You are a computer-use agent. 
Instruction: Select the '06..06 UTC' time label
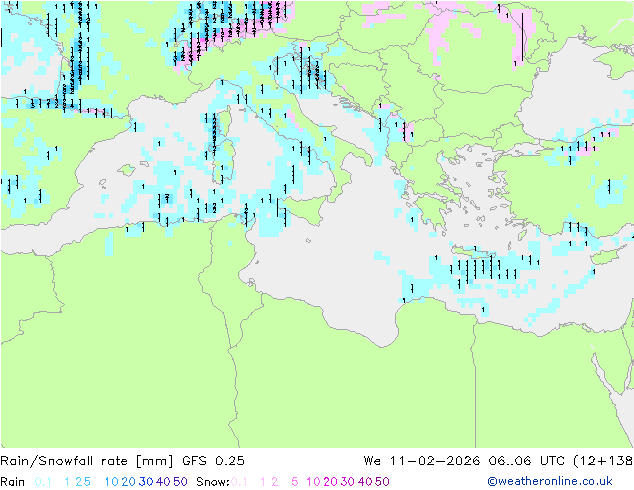click(526, 461)
